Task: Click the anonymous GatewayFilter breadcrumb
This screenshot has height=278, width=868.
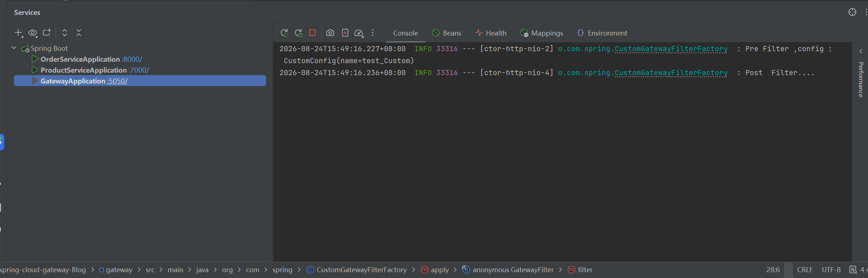Action: click(508, 270)
